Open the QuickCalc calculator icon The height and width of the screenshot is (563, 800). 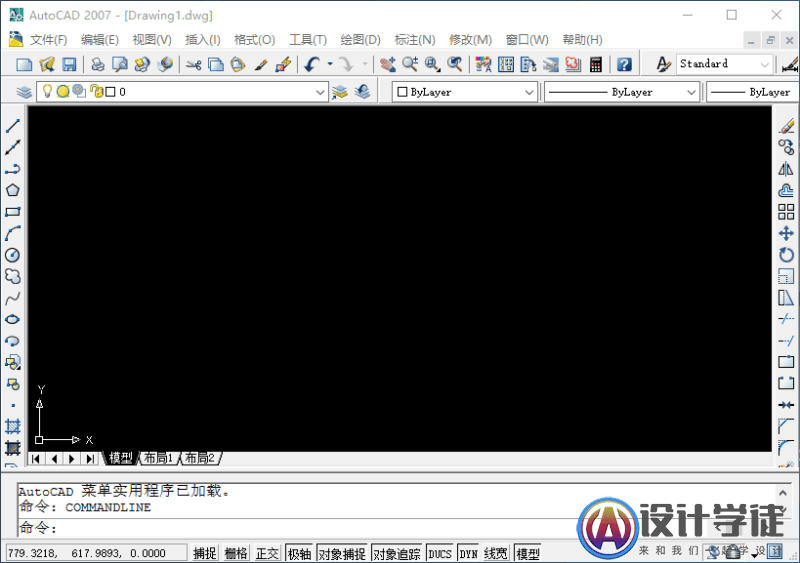pos(595,64)
